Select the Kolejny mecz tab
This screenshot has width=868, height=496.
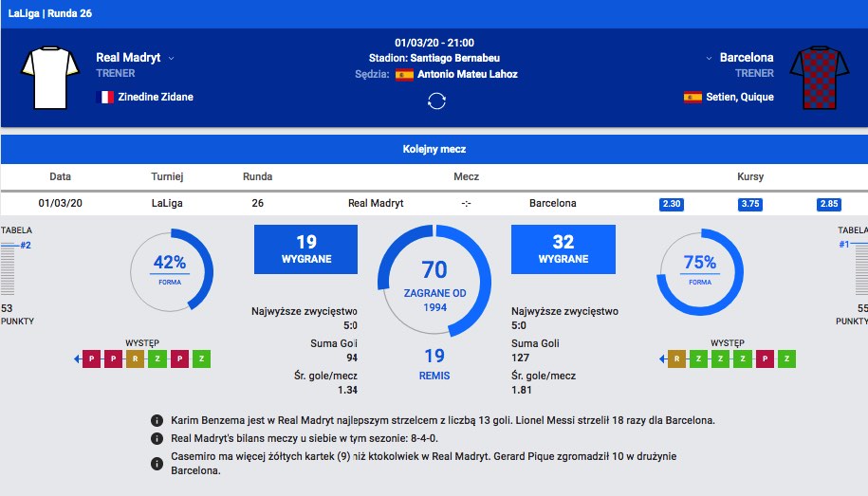pos(434,149)
